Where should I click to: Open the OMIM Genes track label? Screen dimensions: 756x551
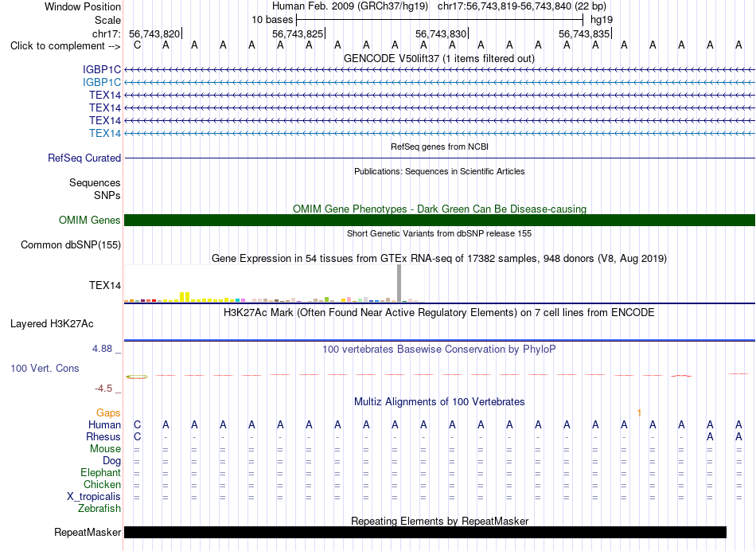pyautogui.click(x=89, y=220)
